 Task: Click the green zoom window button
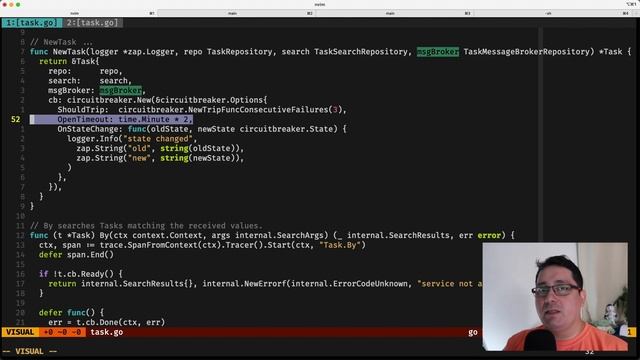(18, 4)
